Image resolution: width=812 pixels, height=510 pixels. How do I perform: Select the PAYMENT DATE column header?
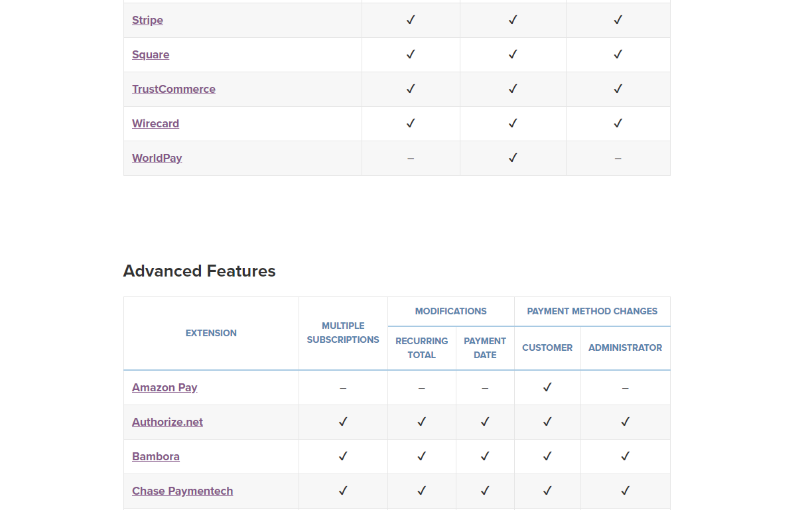(x=485, y=348)
